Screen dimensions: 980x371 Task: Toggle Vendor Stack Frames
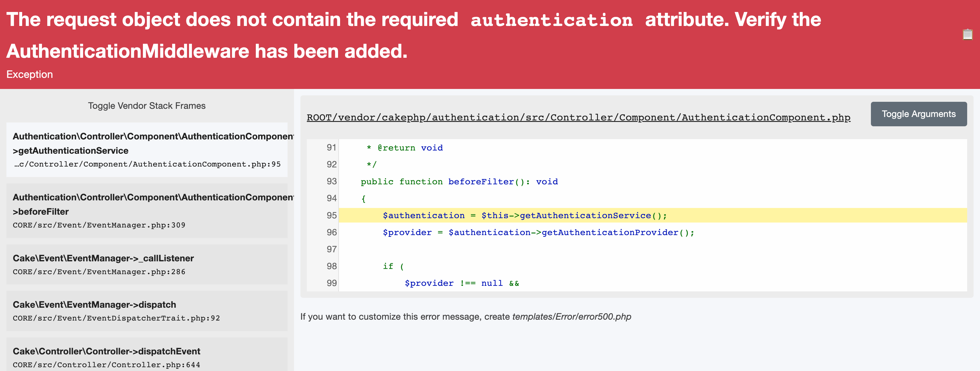click(x=146, y=106)
